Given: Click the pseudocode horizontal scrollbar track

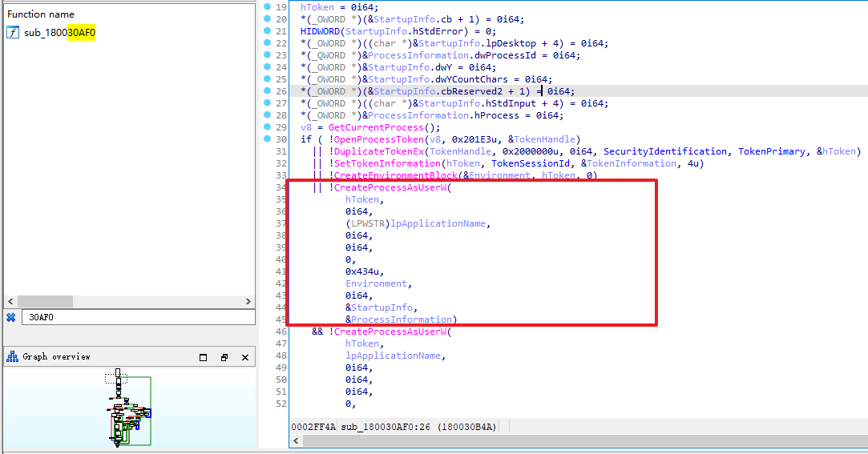Looking at the screenshot, I should pyautogui.click(x=584, y=440).
